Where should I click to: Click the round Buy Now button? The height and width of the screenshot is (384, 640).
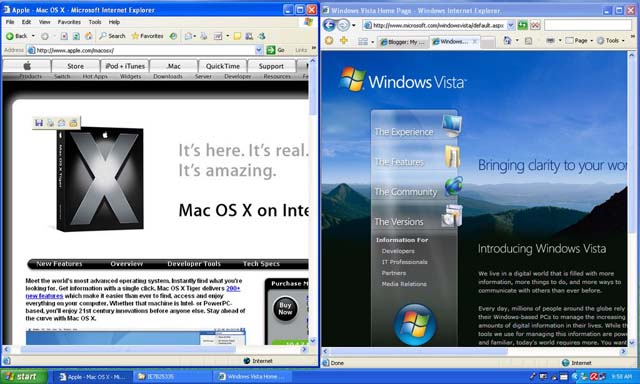285,309
